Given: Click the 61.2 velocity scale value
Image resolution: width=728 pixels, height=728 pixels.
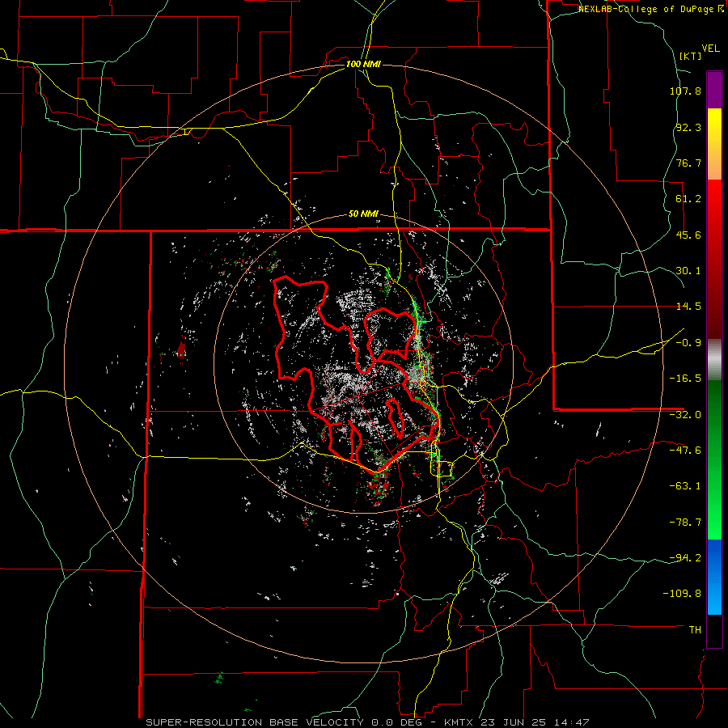Looking at the screenshot, I should point(688,199).
